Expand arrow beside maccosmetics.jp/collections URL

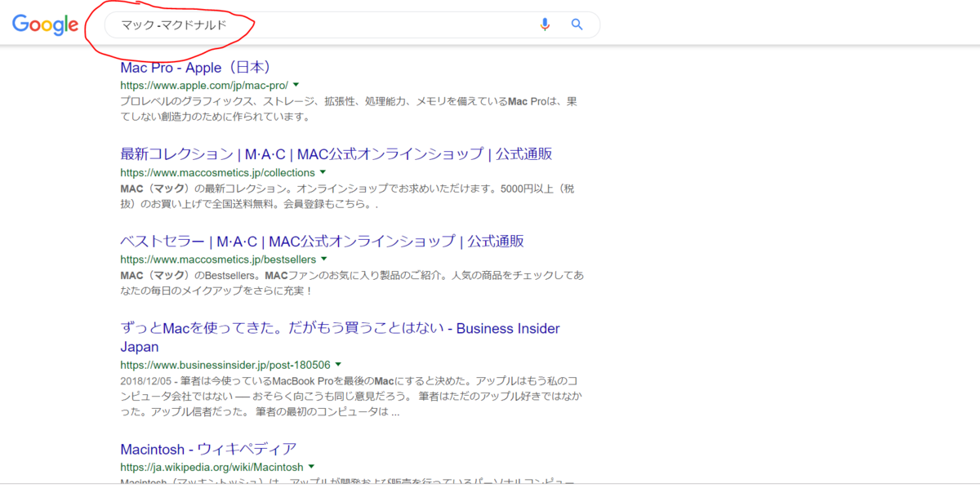coord(323,172)
